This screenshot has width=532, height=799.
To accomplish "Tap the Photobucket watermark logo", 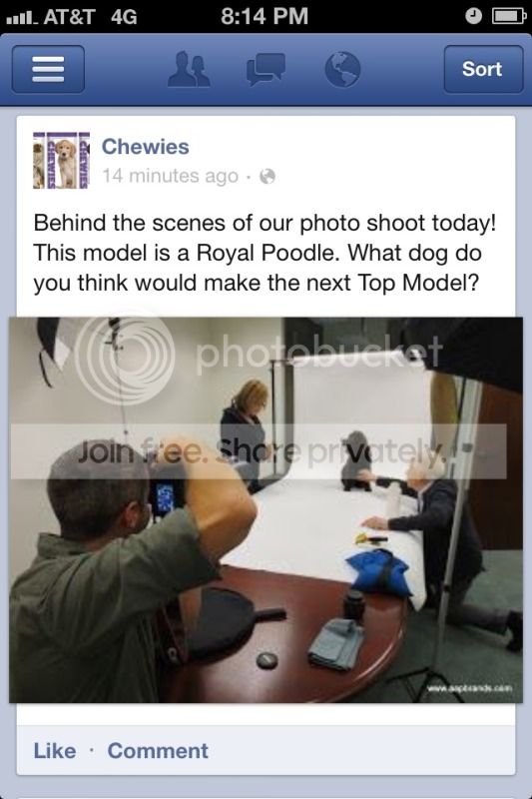I will tap(260, 359).
